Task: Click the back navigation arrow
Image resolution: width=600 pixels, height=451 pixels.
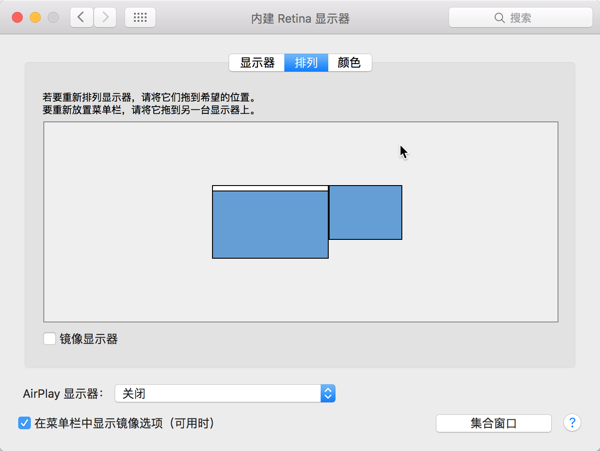Action: pos(81,18)
